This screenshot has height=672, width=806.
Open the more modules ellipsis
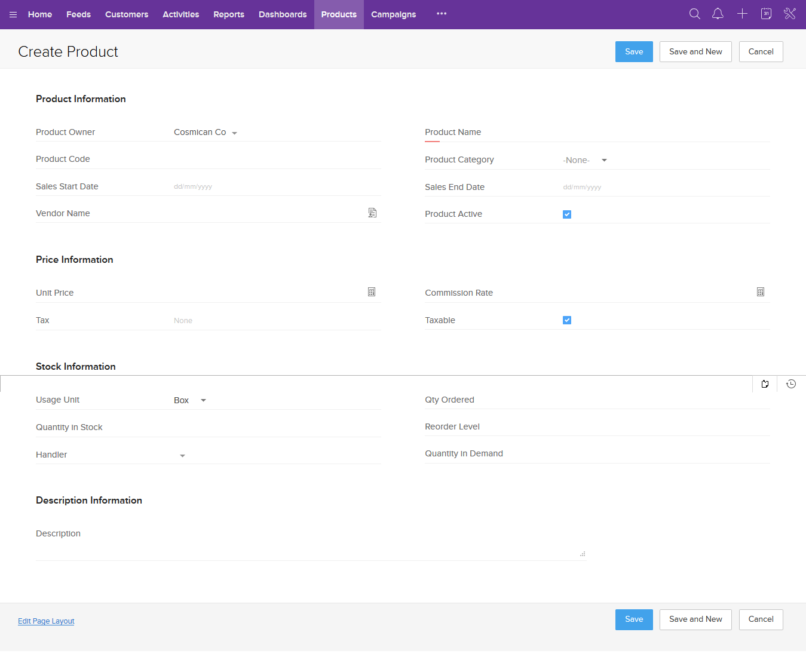(442, 14)
